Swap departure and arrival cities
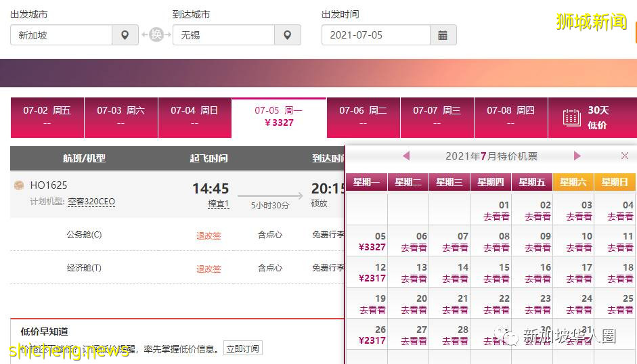Screen dimensions: 637x364 [156, 35]
